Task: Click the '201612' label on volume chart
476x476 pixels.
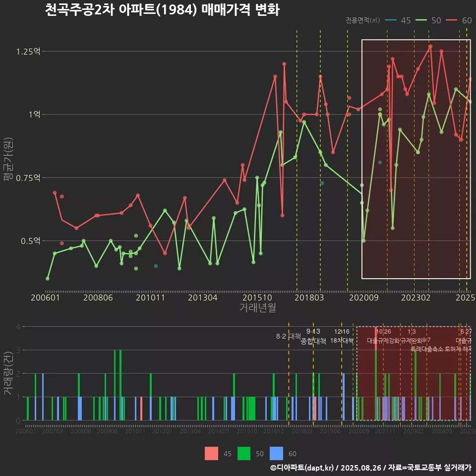Action: (274, 431)
